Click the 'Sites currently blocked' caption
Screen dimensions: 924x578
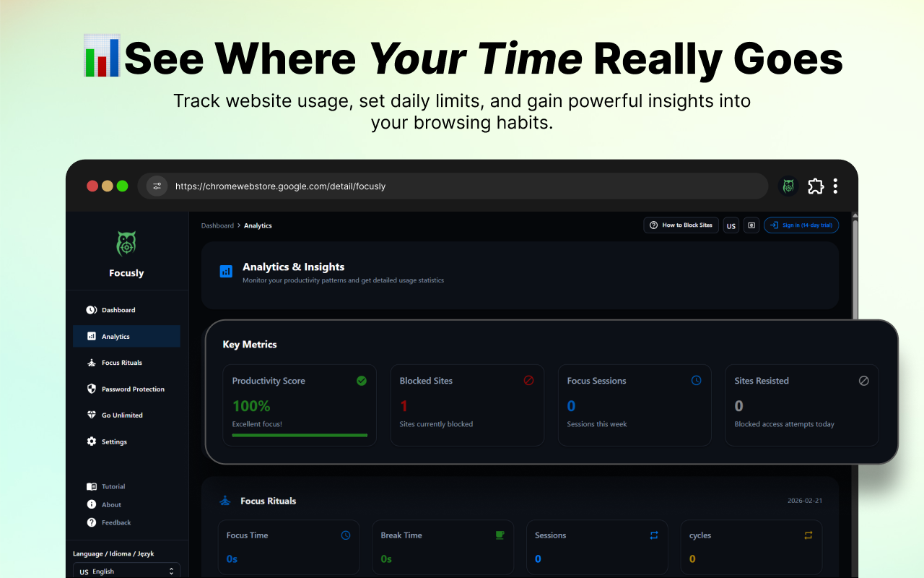click(436, 424)
